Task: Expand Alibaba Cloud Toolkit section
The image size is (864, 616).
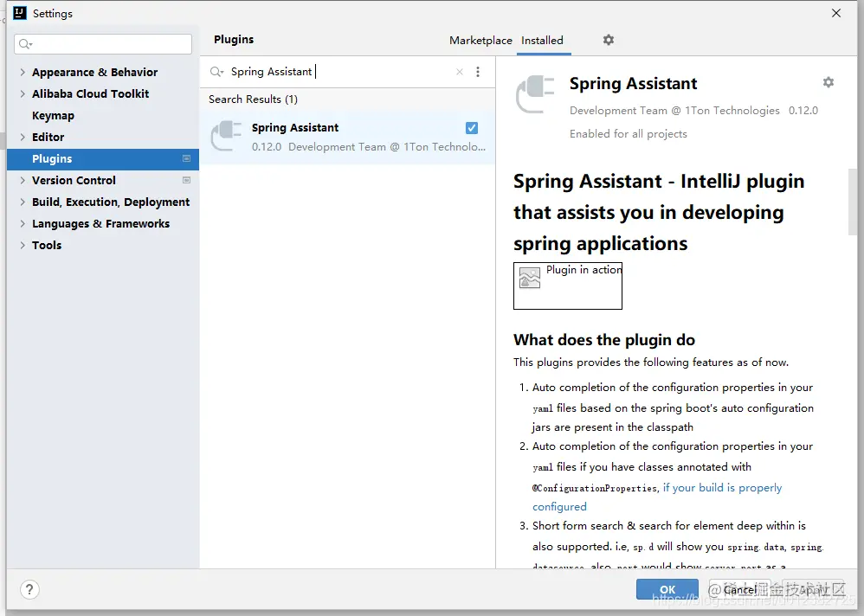Action: [23, 93]
